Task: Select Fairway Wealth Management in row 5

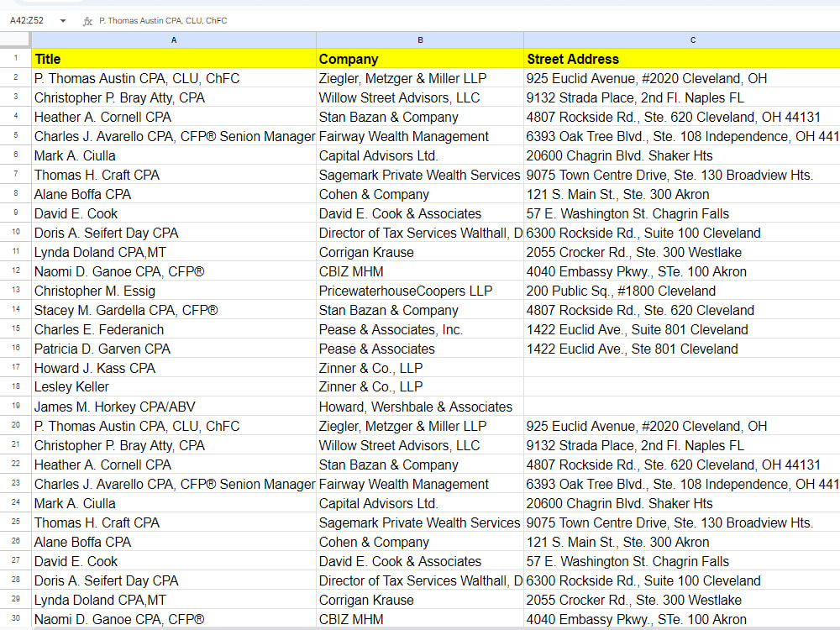Action: pos(420,136)
